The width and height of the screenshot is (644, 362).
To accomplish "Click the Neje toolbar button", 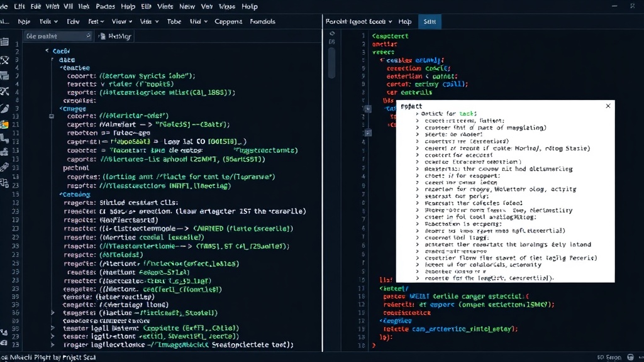I will coord(25,21).
